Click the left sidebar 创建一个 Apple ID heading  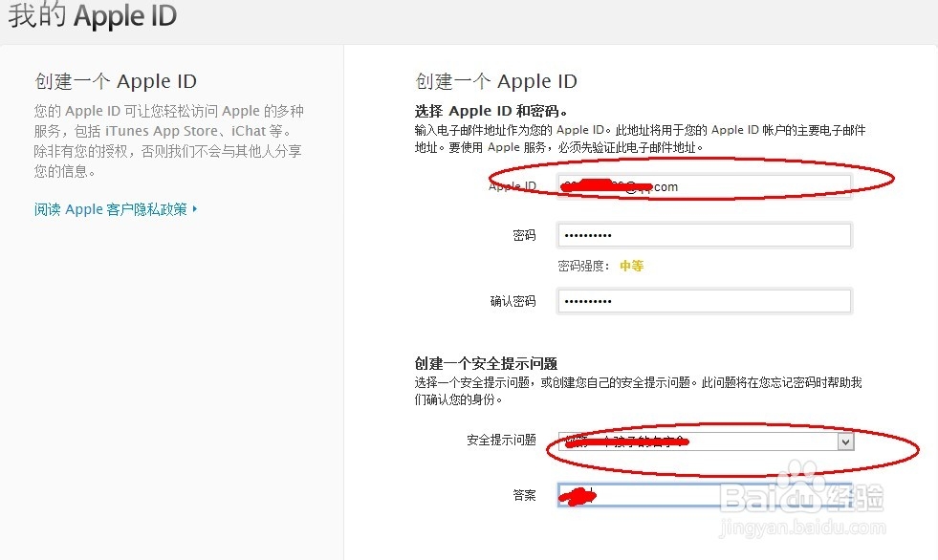[x=116, y=81]
